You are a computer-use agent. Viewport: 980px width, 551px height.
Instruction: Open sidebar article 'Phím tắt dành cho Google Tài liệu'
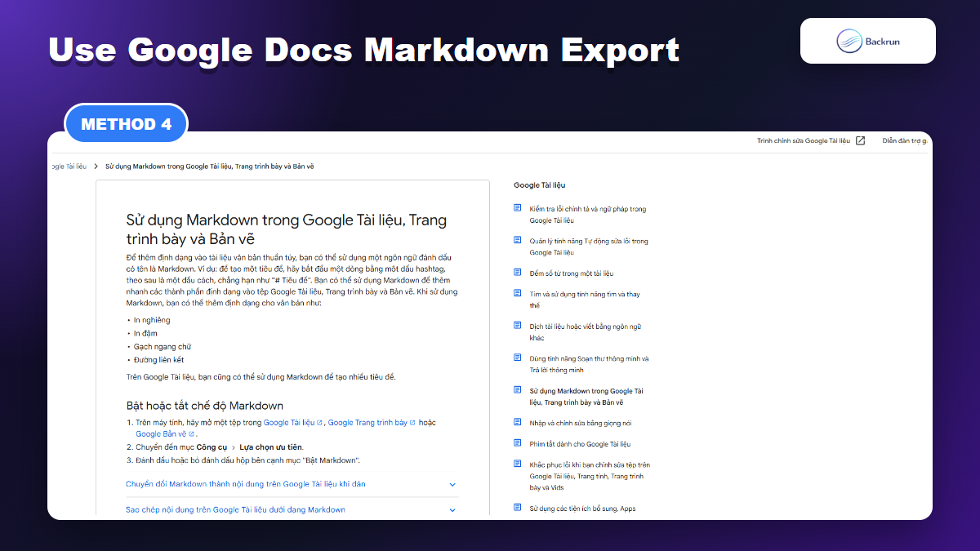(580, 444)
